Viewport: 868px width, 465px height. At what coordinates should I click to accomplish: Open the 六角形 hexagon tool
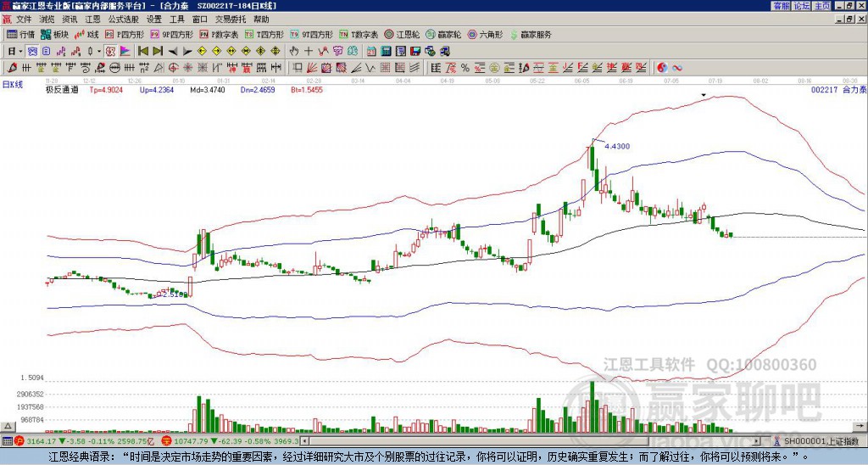click(x=486, y=34)
